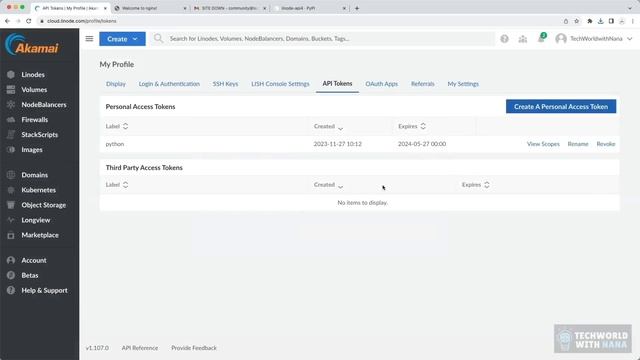The width and height of the screenshot is (640, 360).
Task: Revoke the python token
Action: click(606, 144)
